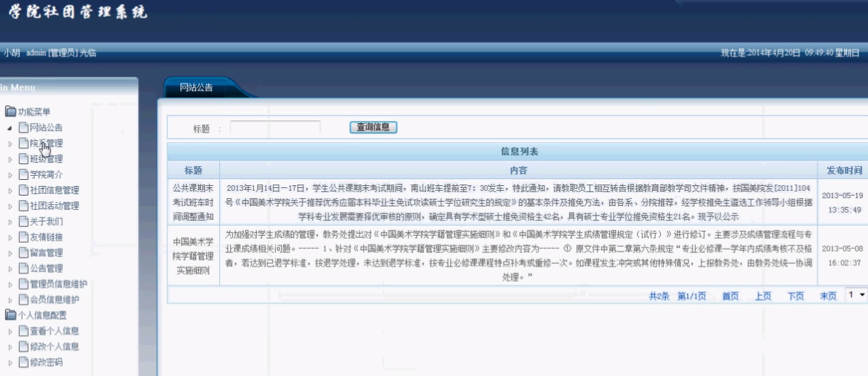Image resolution: width=868 pixels, height=376 pixels.
Task: Click the page icon next to 留言管理
Action: coord(24,253)
